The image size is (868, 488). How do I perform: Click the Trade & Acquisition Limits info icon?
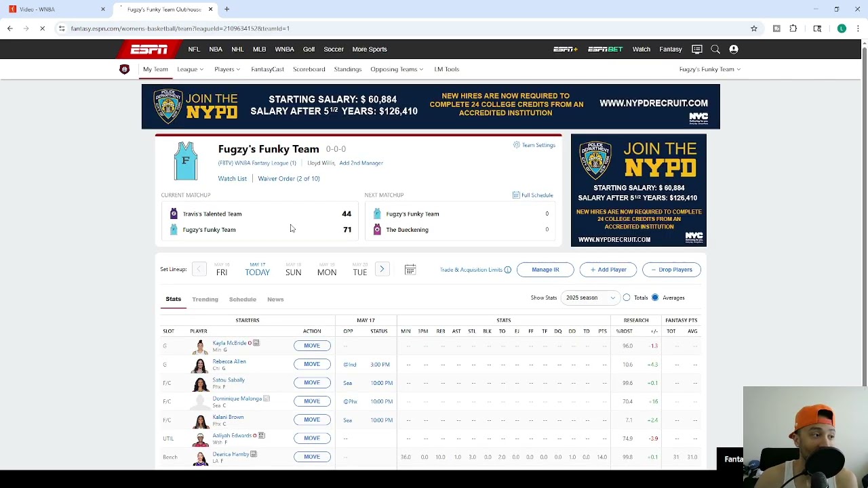(507, 270)
